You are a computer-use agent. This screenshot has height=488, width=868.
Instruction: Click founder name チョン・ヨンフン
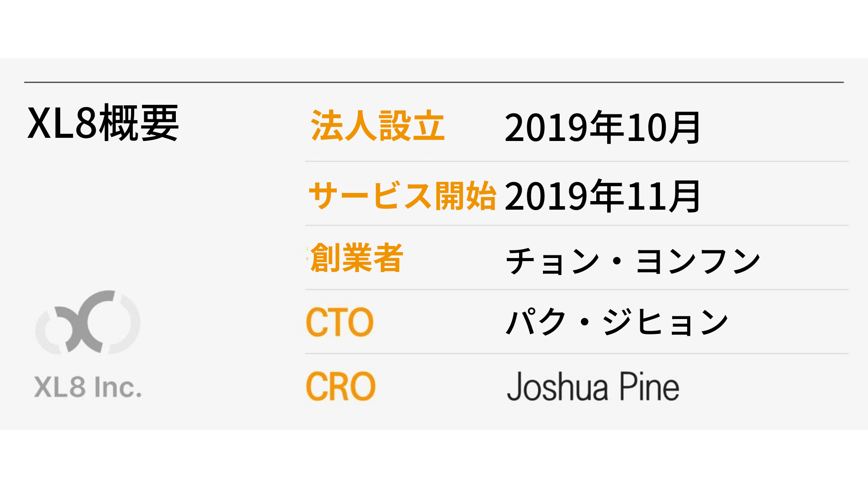pyautogui.click(x=633, y=261)
